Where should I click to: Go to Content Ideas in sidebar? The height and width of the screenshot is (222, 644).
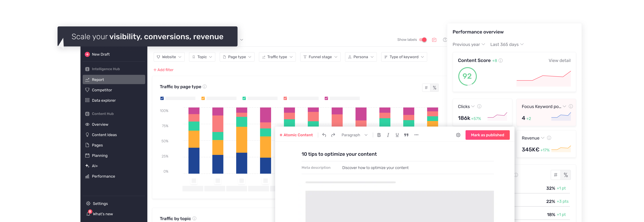[x=104, y=135]
